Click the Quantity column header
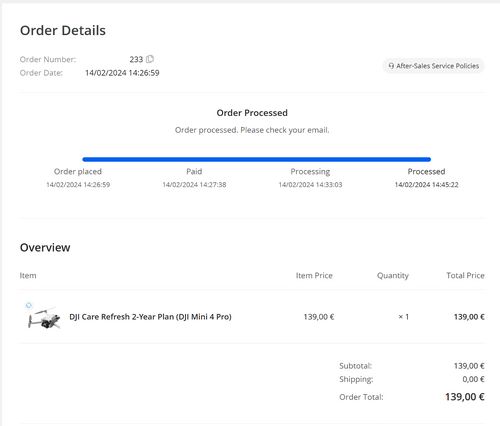Viewport: 500px width, 426px height. click(393, 276)
